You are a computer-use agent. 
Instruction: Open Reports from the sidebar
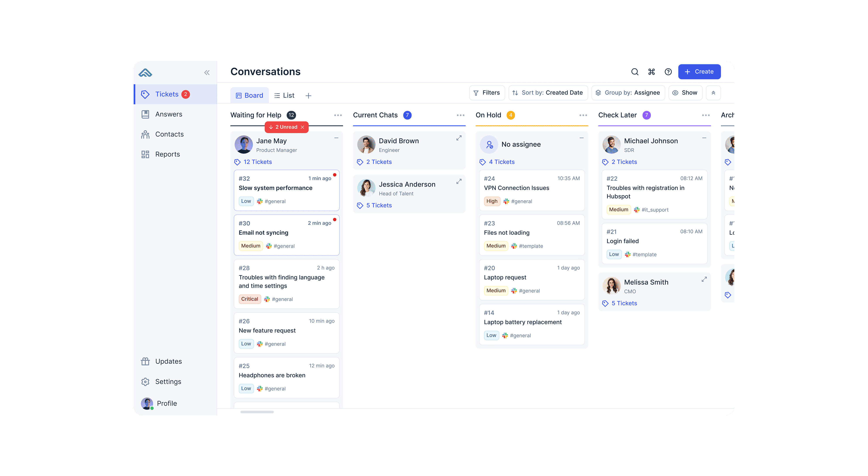(146, 154)
